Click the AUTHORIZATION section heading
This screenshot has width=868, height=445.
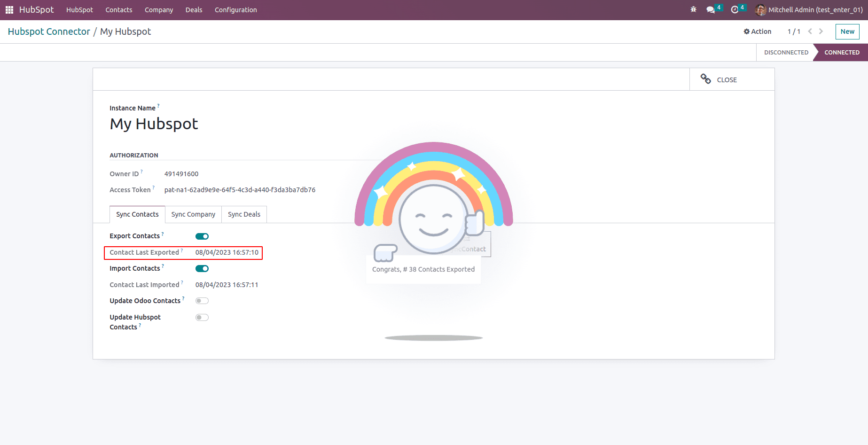pos(134,155)
